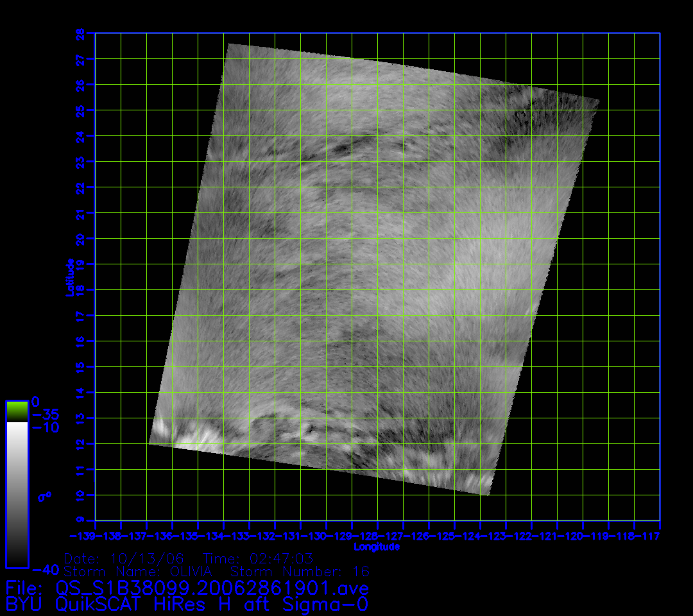
Task: Click the 0 label at the color bar top
Action: 36,402
